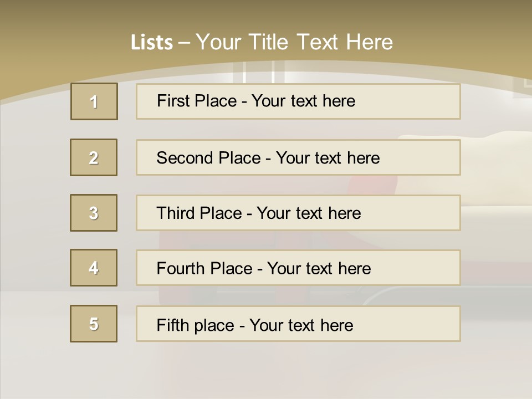Click the bold word Lists in title

(x=152, y=43)
